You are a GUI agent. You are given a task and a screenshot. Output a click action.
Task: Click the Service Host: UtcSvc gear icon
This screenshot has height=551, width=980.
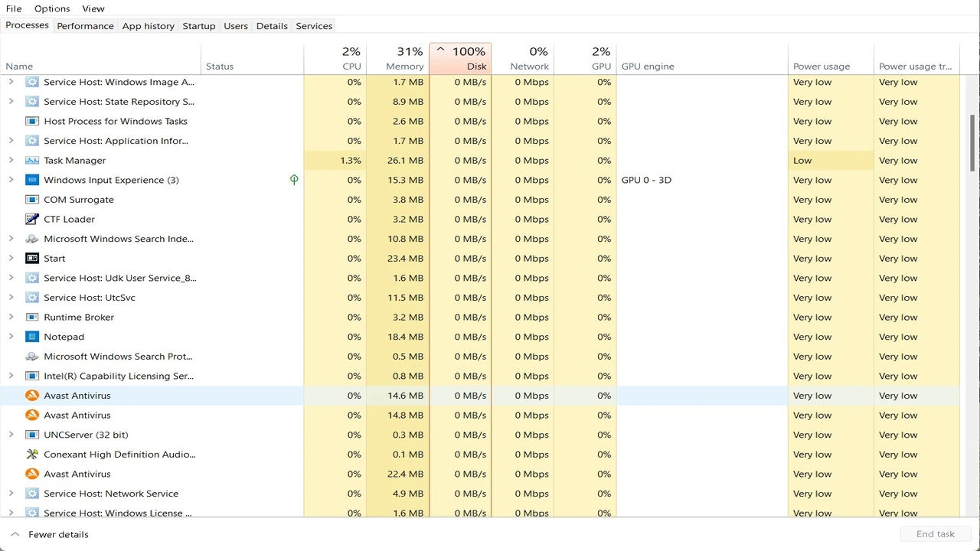(x=32, y=298)
